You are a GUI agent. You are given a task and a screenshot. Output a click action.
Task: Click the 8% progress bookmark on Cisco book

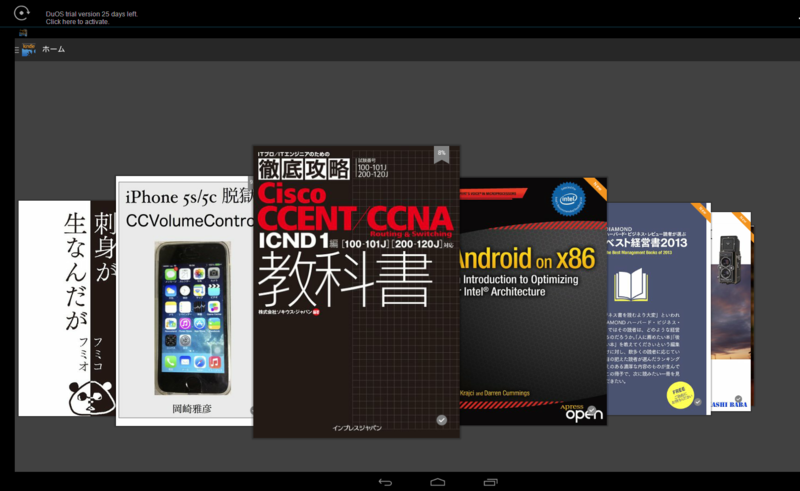pyautogui.click(x=441, y=155)
